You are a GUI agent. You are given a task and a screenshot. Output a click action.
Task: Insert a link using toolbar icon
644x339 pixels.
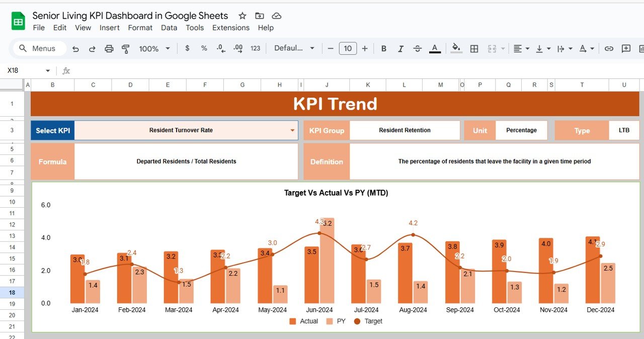coord(609,49)
